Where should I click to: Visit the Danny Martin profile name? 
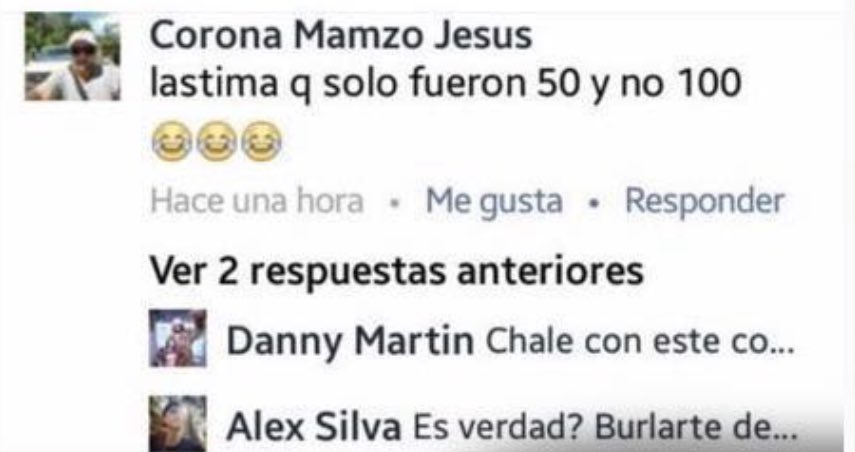pyautogui.click(x=350, y=341)
